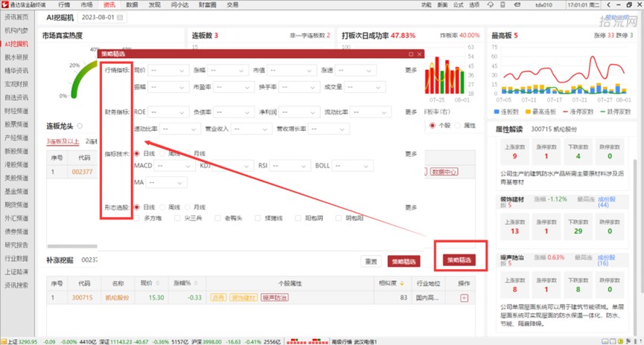Screen dimensions: 644x345
Task: Click the horizontal scrollbar under 连板龙头 table
Action: (72, 247)
